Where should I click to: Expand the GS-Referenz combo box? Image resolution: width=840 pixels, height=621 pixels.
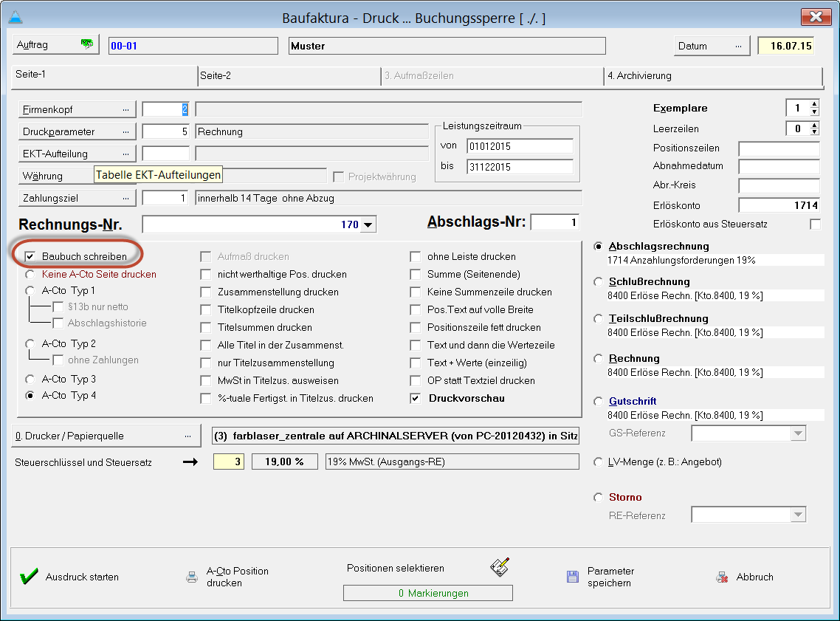797,433
